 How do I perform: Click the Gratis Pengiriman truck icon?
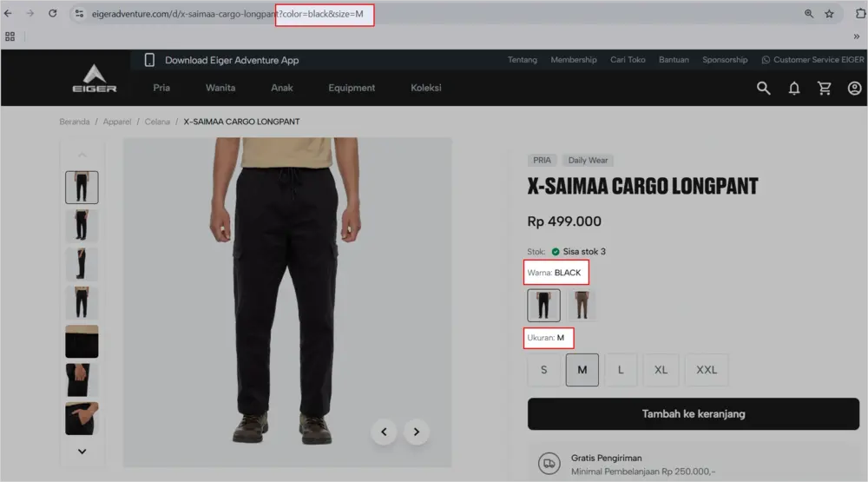point(549,464)
